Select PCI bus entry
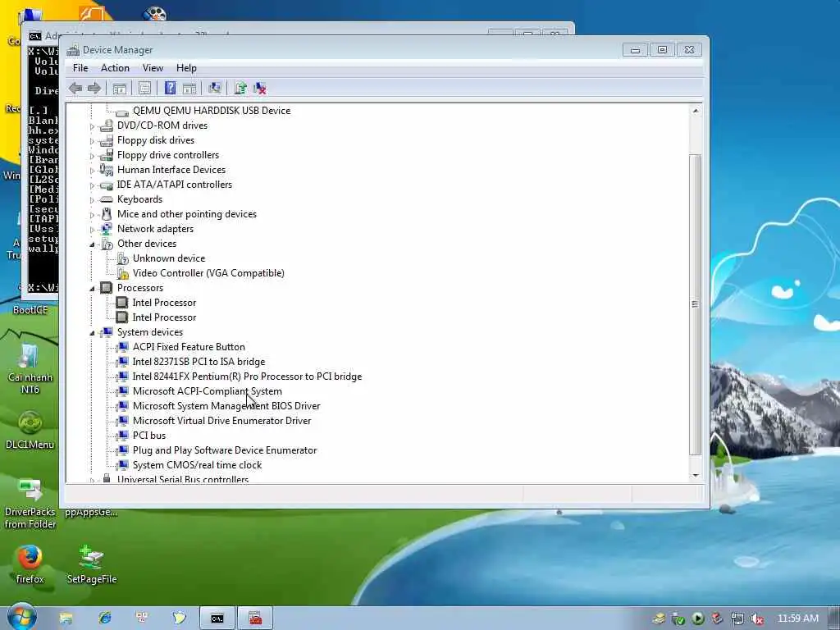Screen dimensions: 840x630 [x=149, y=436]
